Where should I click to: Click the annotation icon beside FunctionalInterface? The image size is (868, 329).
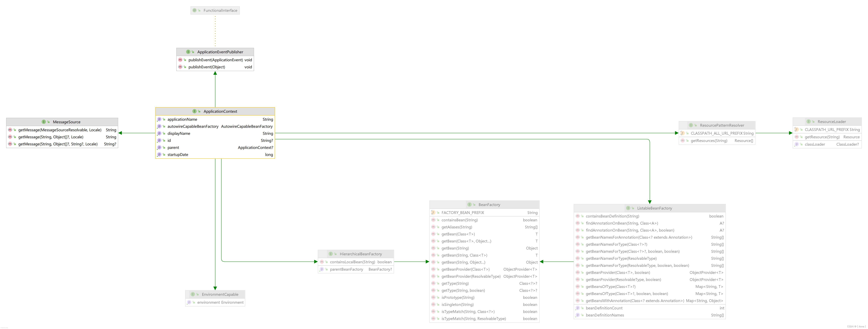pos(194,10)
